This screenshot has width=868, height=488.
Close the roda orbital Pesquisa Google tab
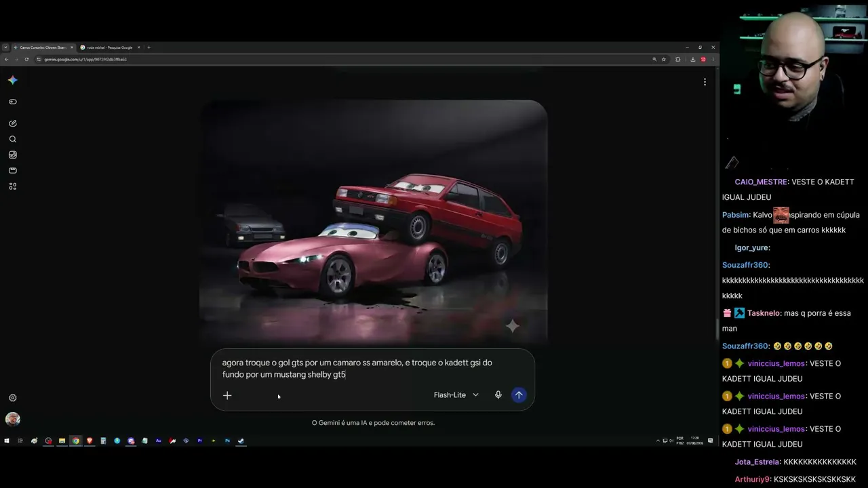138,47
